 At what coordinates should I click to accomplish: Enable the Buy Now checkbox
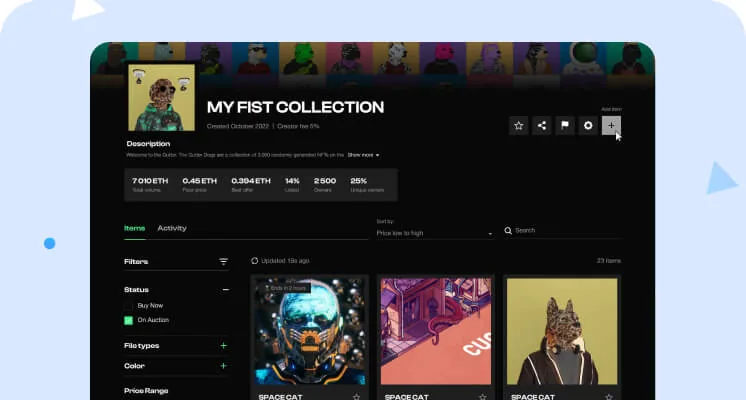[128, 306]
